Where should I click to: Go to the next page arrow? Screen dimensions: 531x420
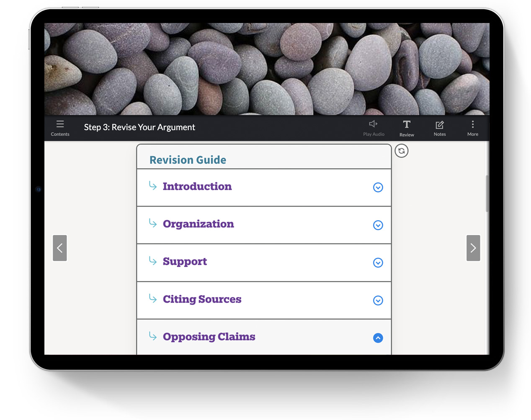pos(473,248)
